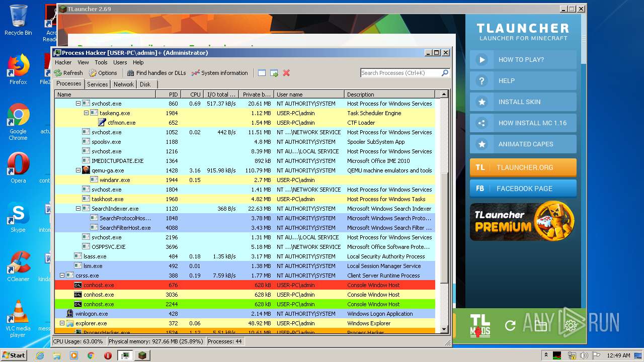Viewport: 644px width, 362px height.
Task: Click ANIMATED CAPES button
Action: tap(523, 144)
